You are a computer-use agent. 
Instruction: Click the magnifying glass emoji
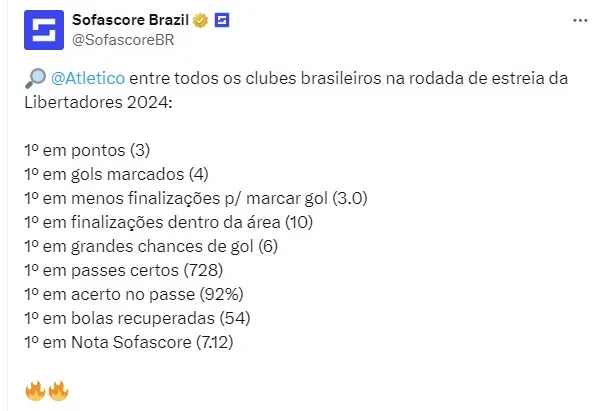(x=35, y=78)
